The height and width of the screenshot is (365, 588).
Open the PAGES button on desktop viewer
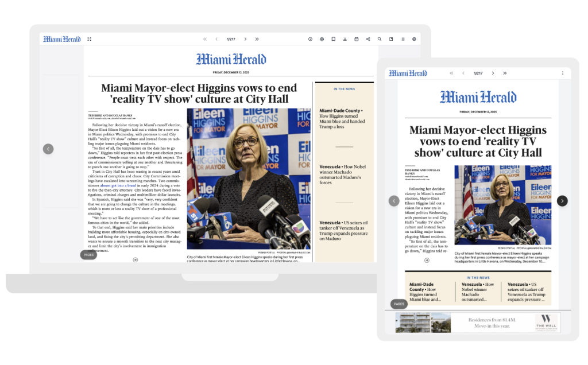click(x=88, y=254)
